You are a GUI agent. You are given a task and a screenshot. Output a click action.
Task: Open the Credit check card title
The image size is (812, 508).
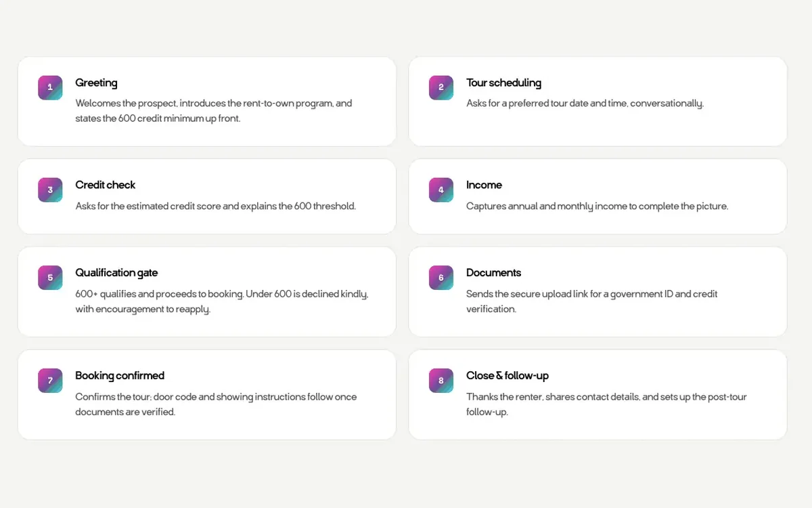click(106, 185)
